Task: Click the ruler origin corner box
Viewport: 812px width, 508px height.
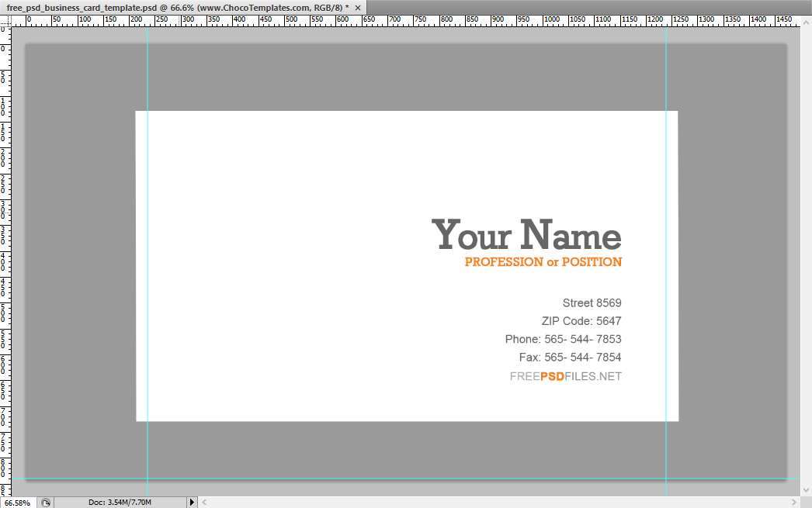Action: coord(5,21)
